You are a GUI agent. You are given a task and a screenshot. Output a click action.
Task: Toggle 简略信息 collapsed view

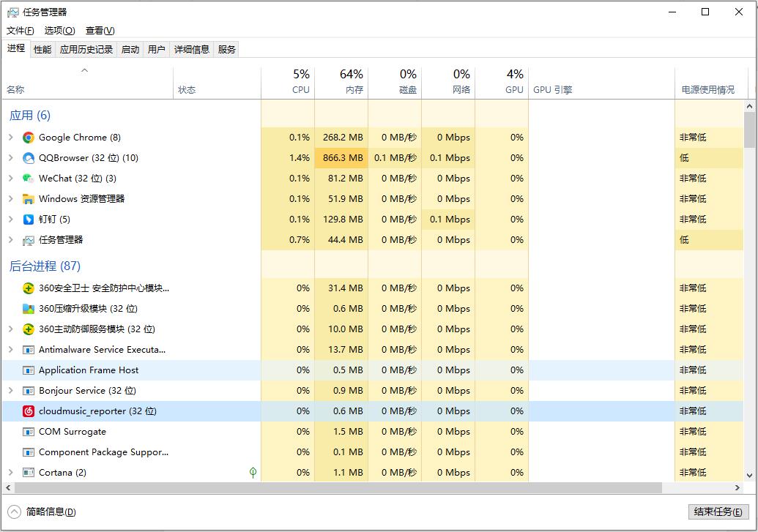[42, 512]
